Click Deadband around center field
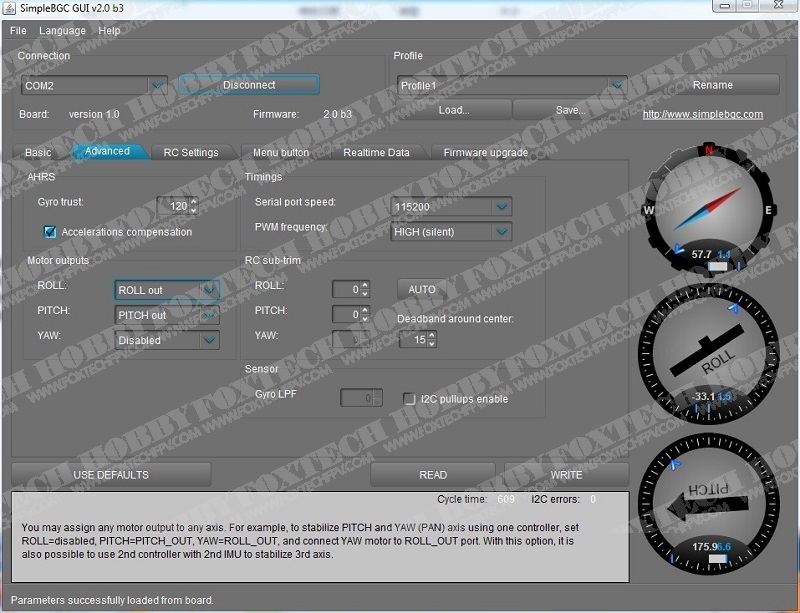The width and height of the screenshot is (800, 613). click(414, 339)
